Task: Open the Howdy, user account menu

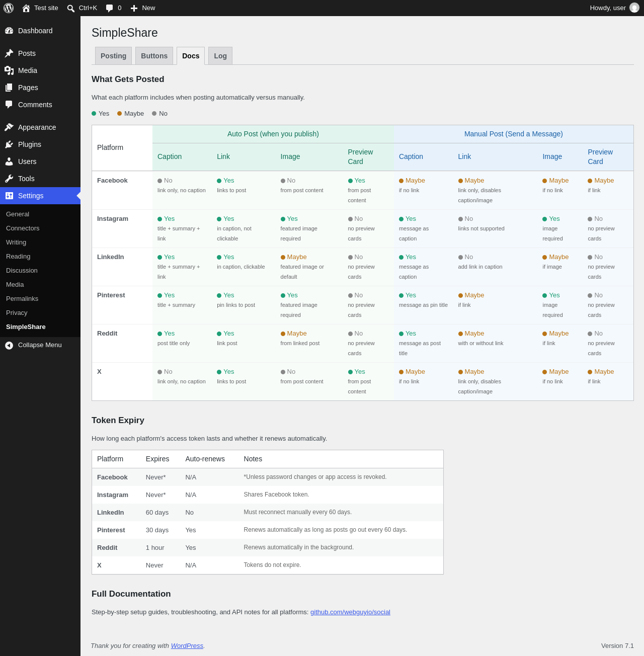Action: [x=614, y=8]
